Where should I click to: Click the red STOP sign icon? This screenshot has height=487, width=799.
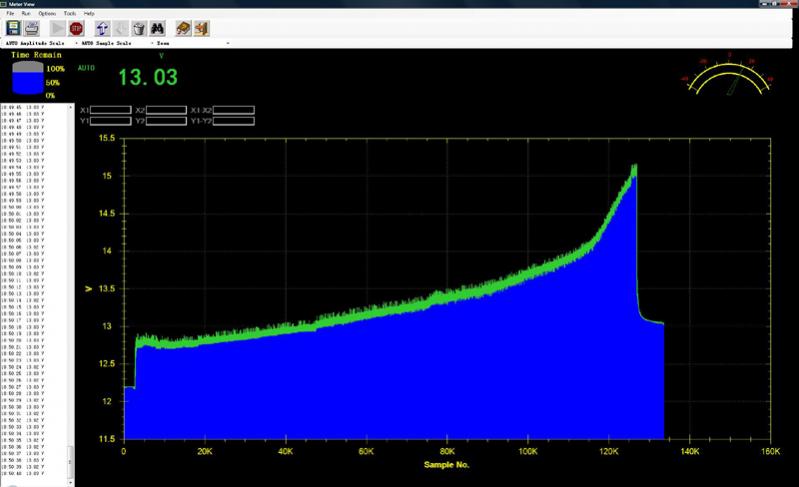(76, 29)
